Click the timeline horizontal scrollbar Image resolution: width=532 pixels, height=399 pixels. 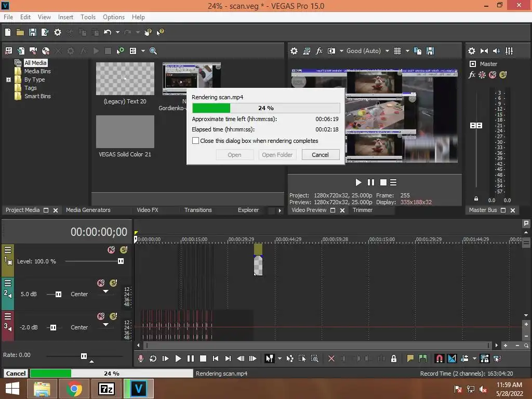(317, 345)
